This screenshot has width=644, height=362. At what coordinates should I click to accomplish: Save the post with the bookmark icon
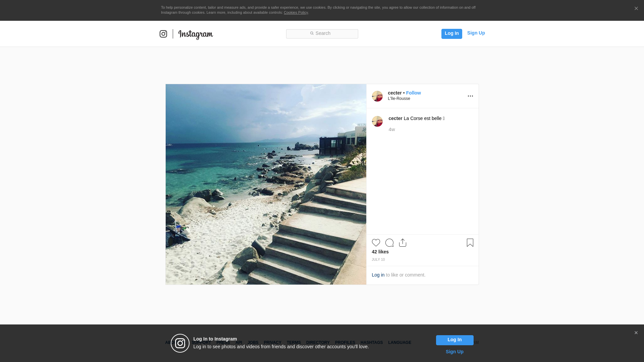click(470, 243)
